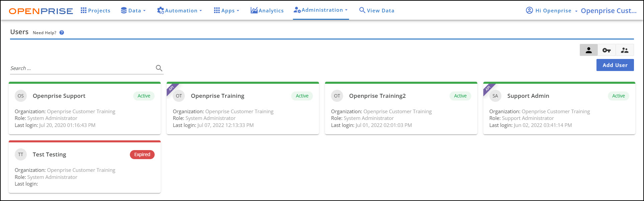
Task: Click the Active badge on Openprise Training2
Action: click(x=460, y=96)
